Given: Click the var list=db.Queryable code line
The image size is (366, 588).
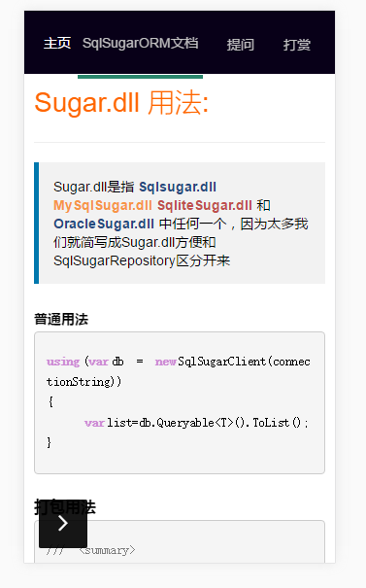Looking at the screenshot, I should tap(196, 423).
